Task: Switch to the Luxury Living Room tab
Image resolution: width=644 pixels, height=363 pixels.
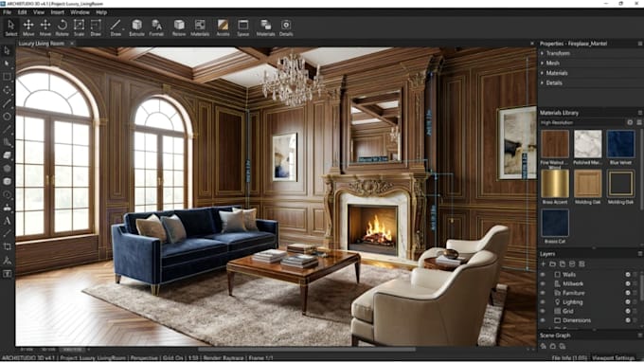Action: coord(42,44)
